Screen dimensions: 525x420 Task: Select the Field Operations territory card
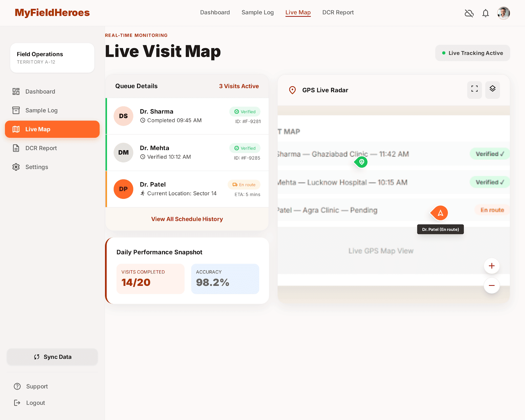tap(52, 58)
